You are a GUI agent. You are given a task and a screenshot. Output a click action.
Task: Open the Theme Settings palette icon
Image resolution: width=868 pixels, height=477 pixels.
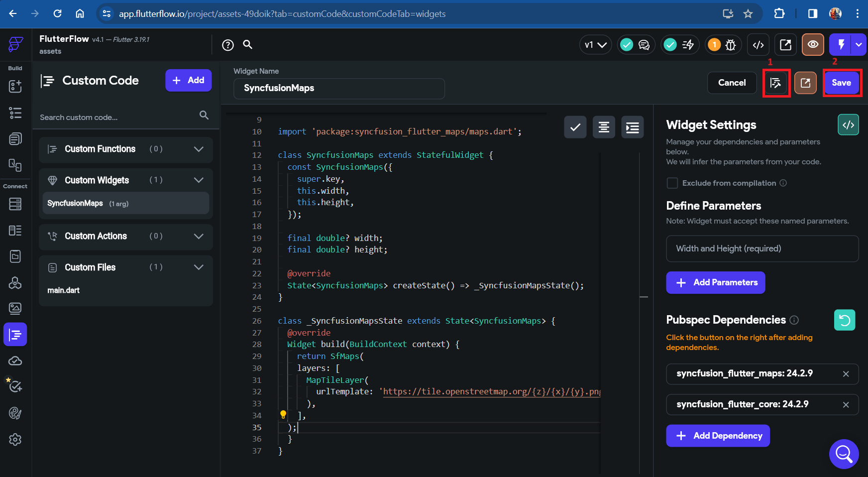[15, 413]
